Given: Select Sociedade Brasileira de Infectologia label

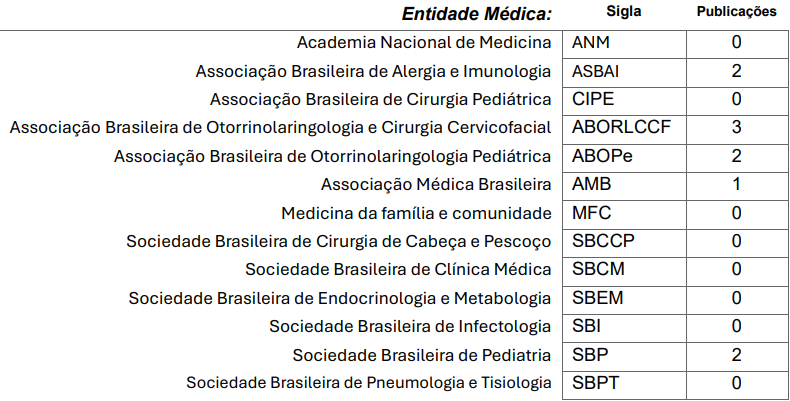Looking at the screenshot, I should click(410, 327).
